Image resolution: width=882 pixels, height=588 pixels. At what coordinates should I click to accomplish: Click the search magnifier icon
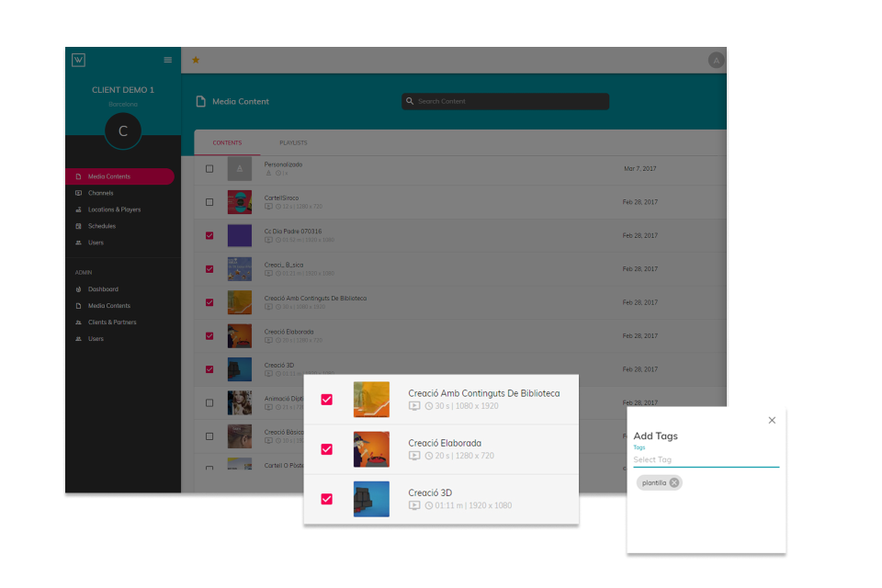410,101
